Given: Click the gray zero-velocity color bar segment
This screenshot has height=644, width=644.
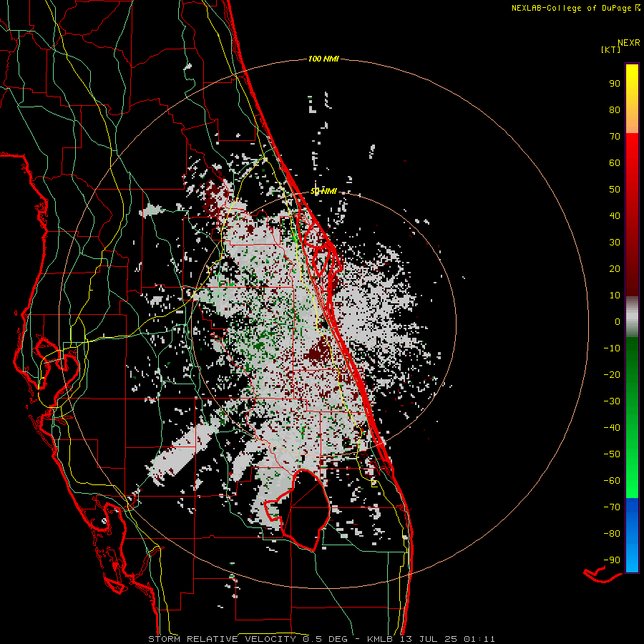Looking at the screenshot, I should [x=632, y=317].
